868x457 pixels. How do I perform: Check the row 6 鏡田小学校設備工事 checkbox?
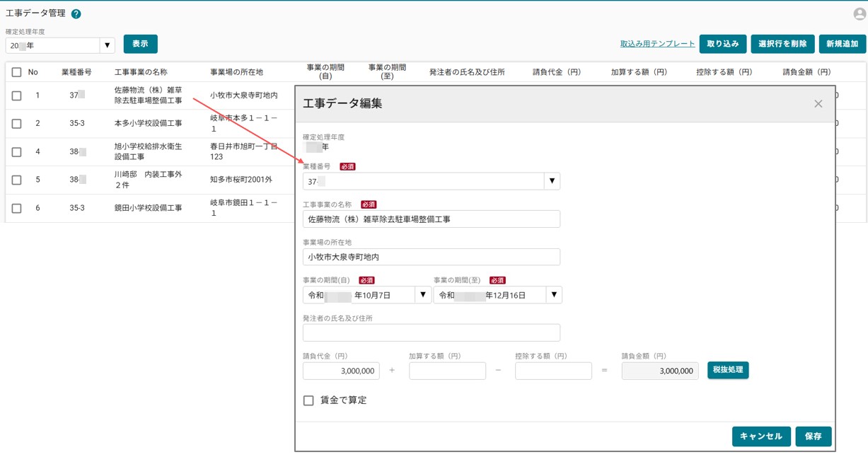(x=17, y=208)
